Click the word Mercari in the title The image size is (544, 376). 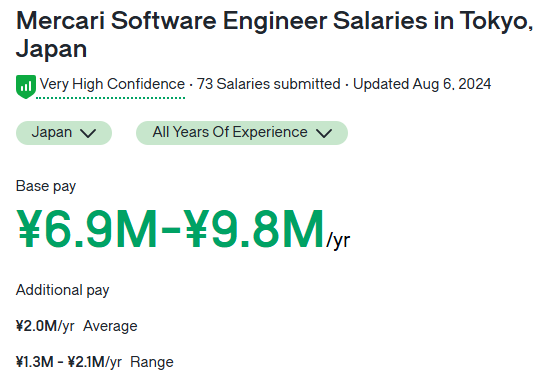tap(60, 20)
